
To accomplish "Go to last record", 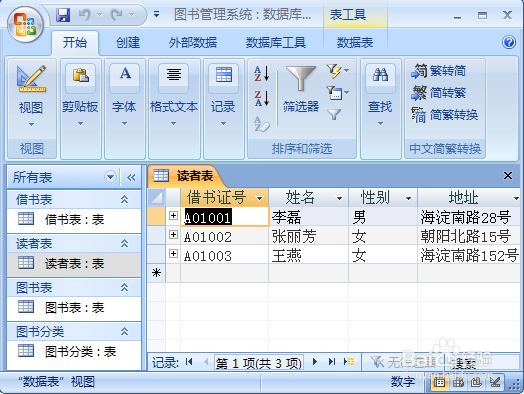I will click(332, 361).
